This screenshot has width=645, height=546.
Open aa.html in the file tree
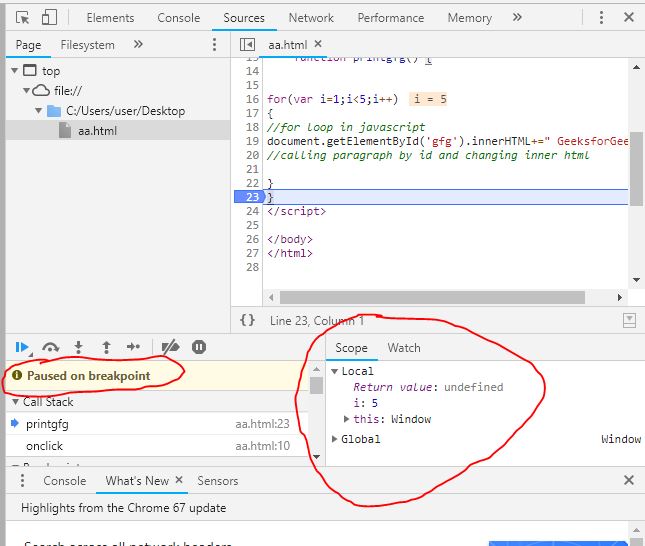coord(96,131)
